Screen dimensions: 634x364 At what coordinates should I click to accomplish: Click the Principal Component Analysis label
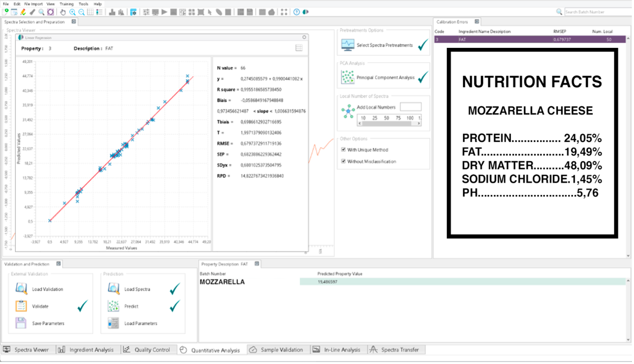point(385,77)
